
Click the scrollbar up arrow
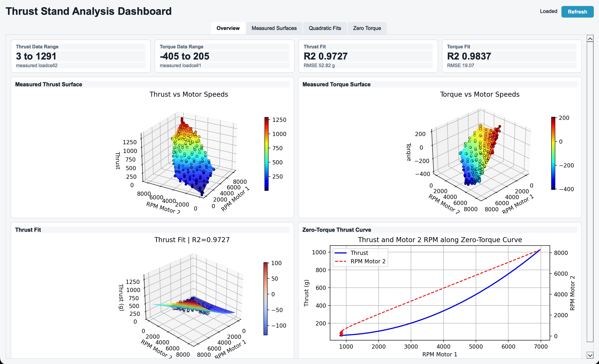[590, 38]
